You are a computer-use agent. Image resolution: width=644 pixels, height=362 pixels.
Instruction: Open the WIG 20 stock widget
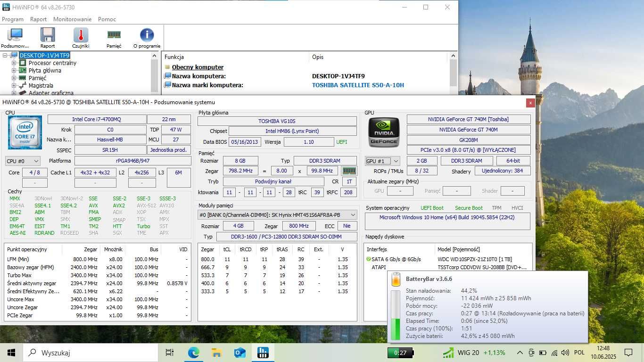point(474,353)
